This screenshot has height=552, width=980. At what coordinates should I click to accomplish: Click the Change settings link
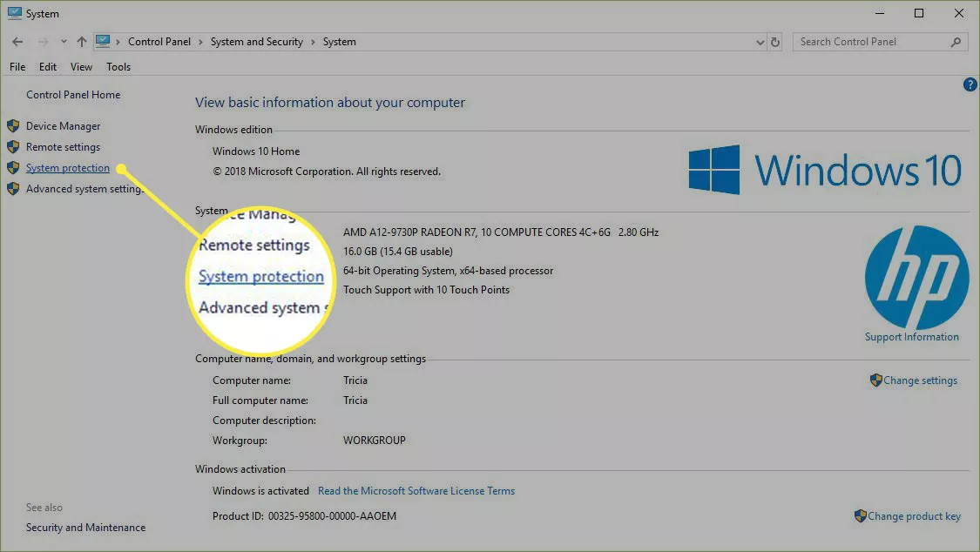920,380
